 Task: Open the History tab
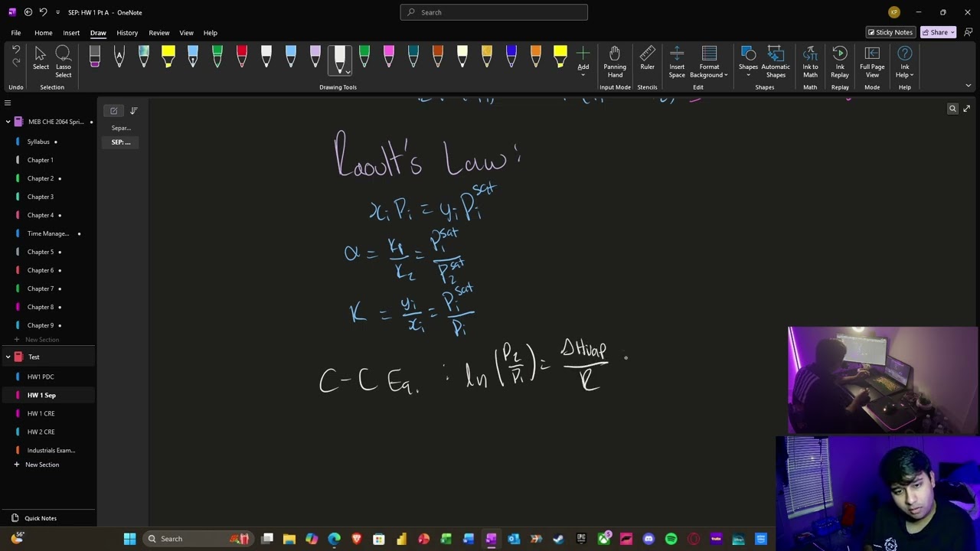tap(127, 33)
